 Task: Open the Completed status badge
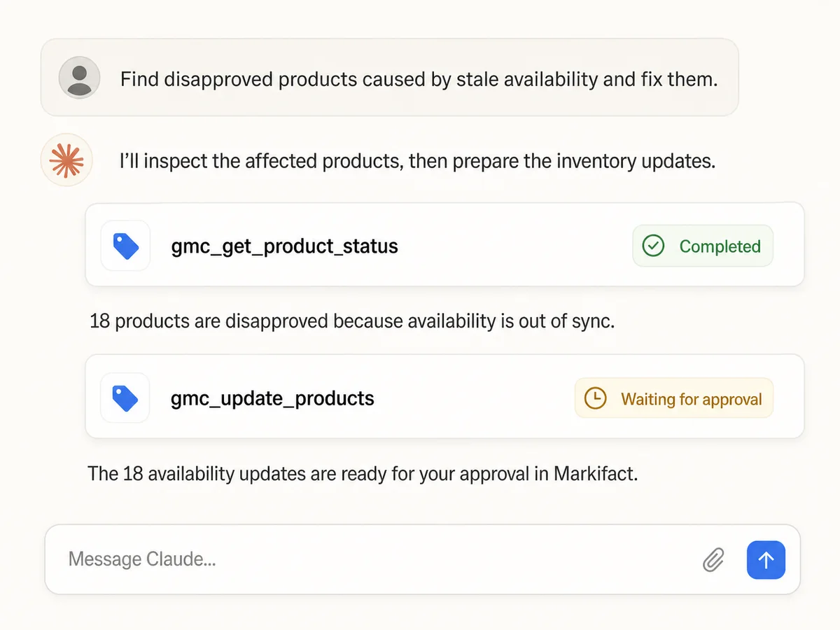pos(703,246)
